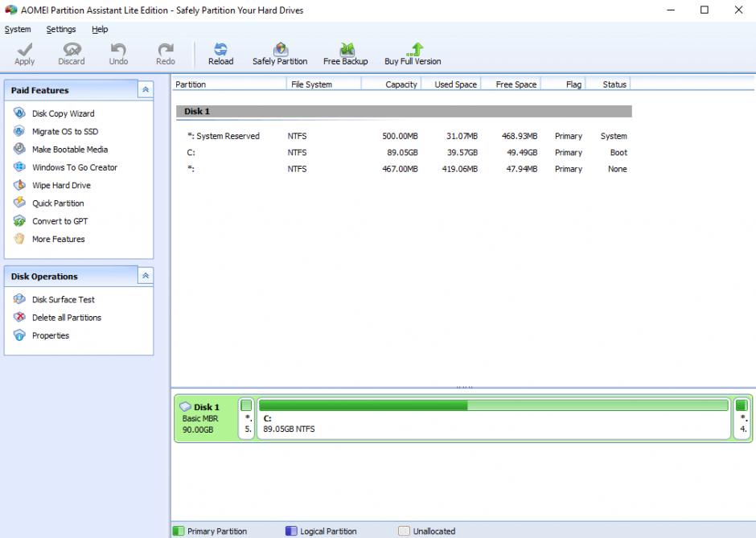
Task: Select Delete all Partitions
Action: pyautogui.click(x=67, y=317)
